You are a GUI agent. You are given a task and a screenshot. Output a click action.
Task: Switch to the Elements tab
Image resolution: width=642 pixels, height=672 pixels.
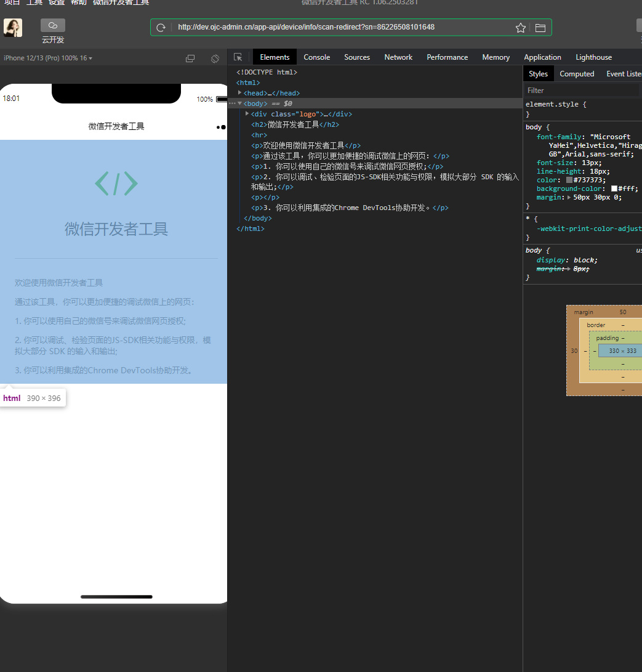275,57
